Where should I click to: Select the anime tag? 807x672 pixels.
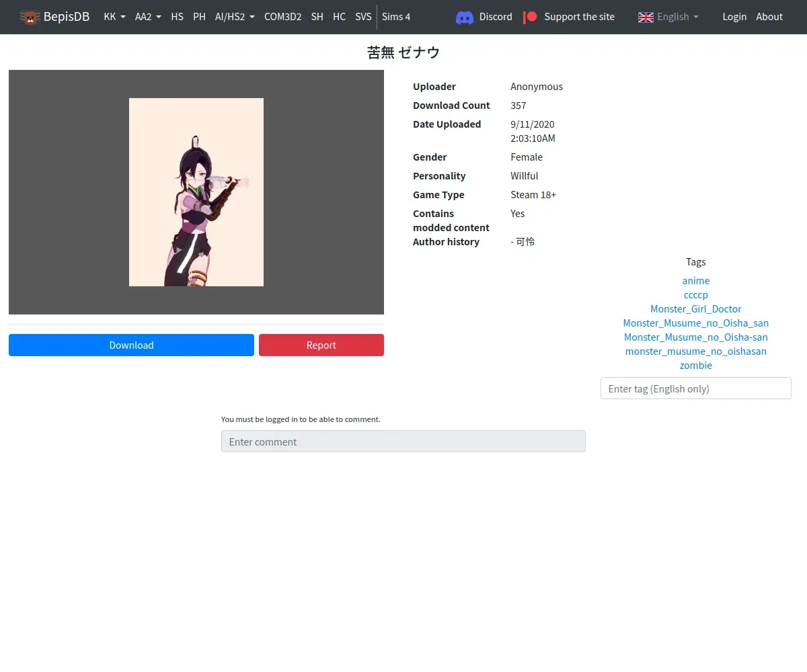click(x=696, y=281)
